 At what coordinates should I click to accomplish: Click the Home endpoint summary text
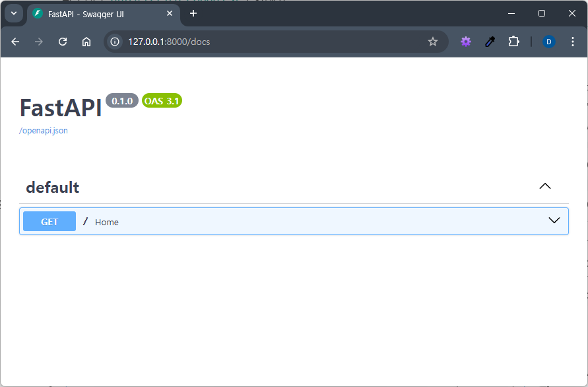(x=107, y=222)
